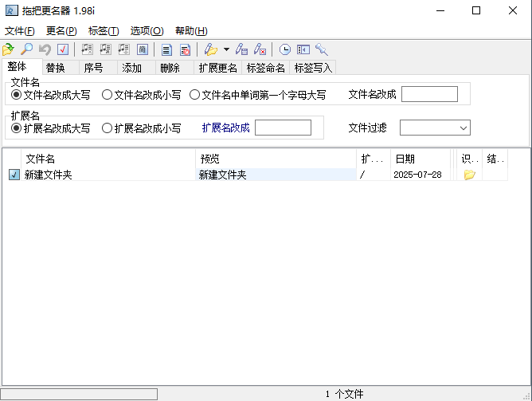Viewport: 532px width, 401px height.
Task: Click the '1 个文件' status bar text
Action: pos(344,394)
